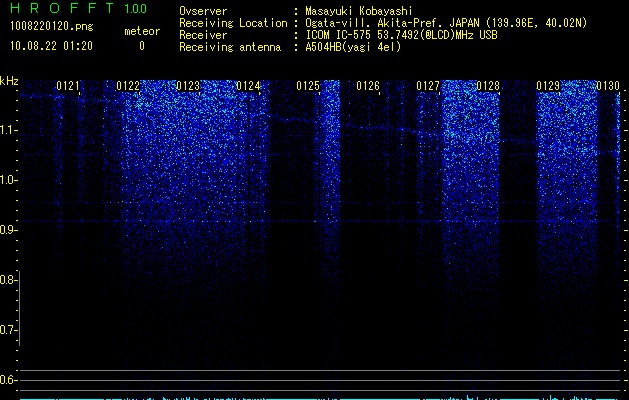Click the 1.1 frequency axis label
Screen dimensions: 629x400
pos(9,130)
